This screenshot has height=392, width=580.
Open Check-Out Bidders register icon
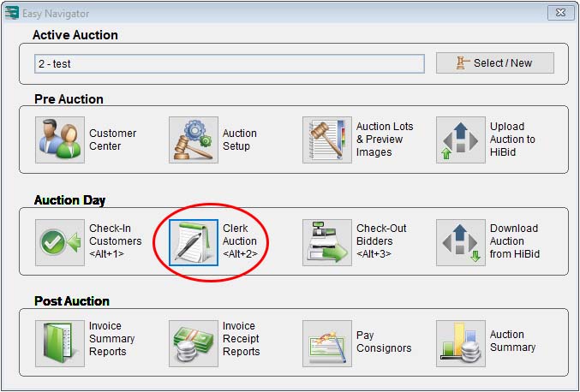tap(327, 242)
